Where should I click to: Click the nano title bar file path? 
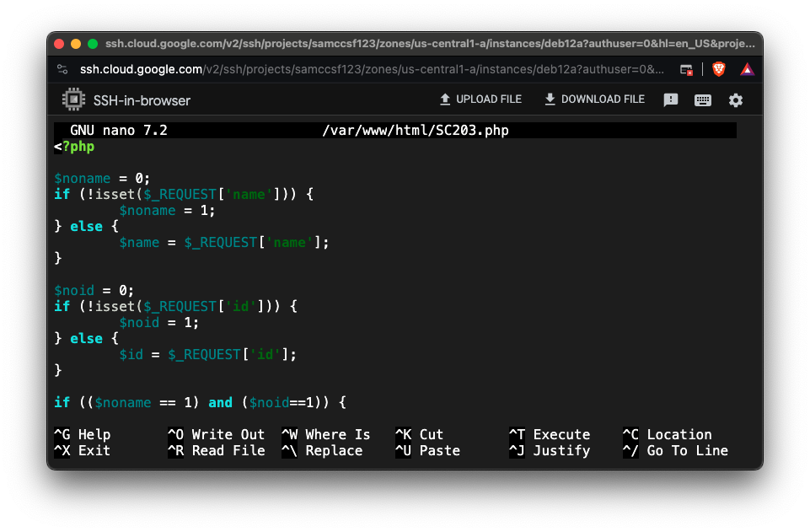[416, 131]
